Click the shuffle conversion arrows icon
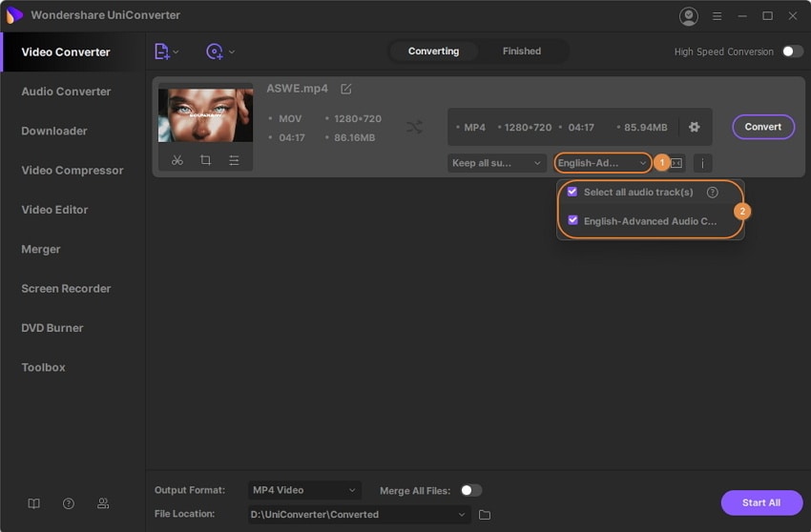The width and height of the screenshot is (811, 532). 414,127
